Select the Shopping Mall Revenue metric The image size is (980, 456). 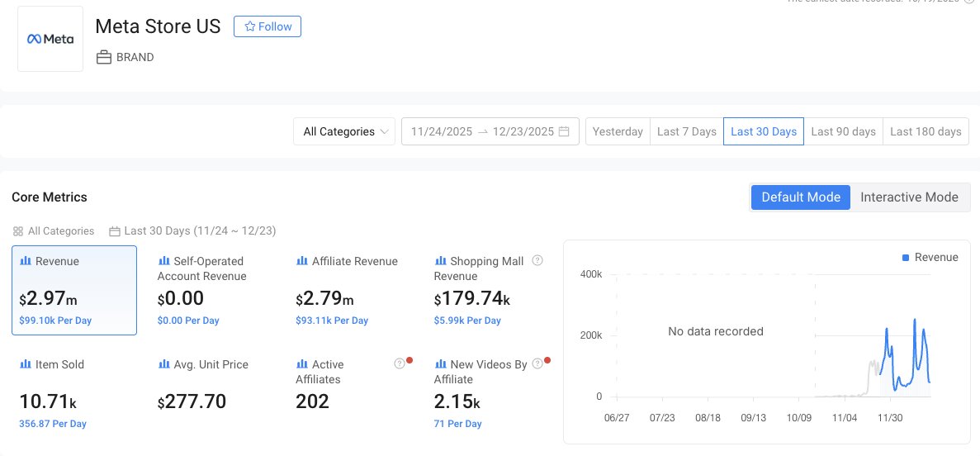(490, 290)
